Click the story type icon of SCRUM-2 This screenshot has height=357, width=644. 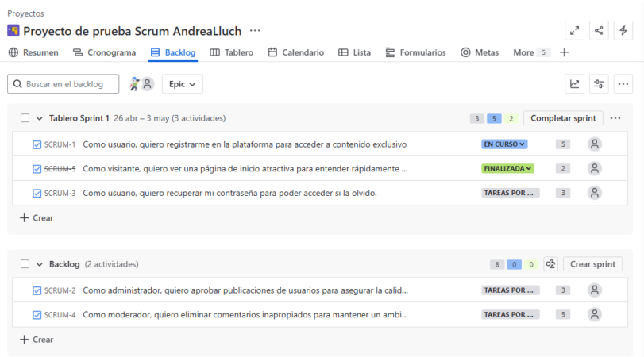pyautogui.click(x=37, y=290)
